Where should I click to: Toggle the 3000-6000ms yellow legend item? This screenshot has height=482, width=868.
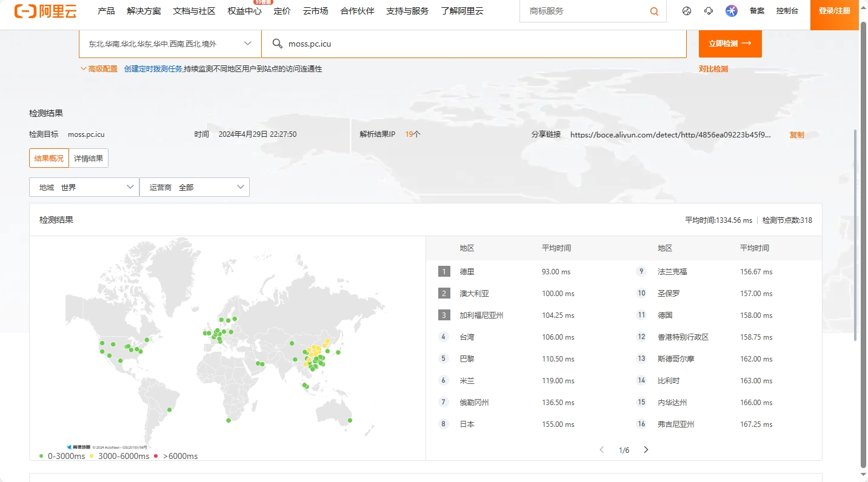point(119,456)
